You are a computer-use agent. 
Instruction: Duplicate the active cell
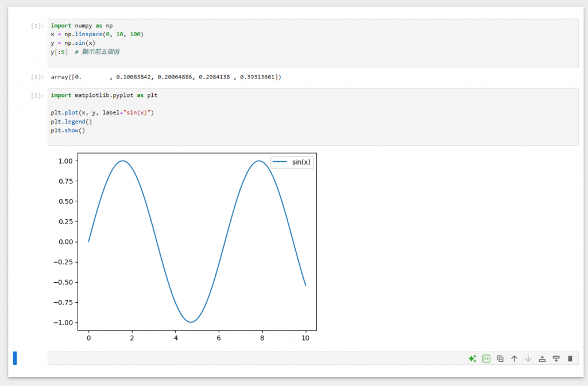[500, 358]
